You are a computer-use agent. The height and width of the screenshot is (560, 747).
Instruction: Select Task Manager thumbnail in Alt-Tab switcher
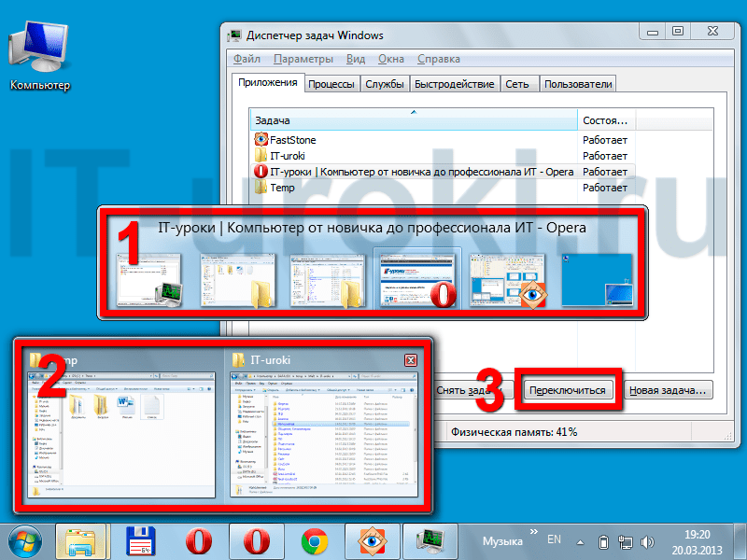tap(149, 279)
